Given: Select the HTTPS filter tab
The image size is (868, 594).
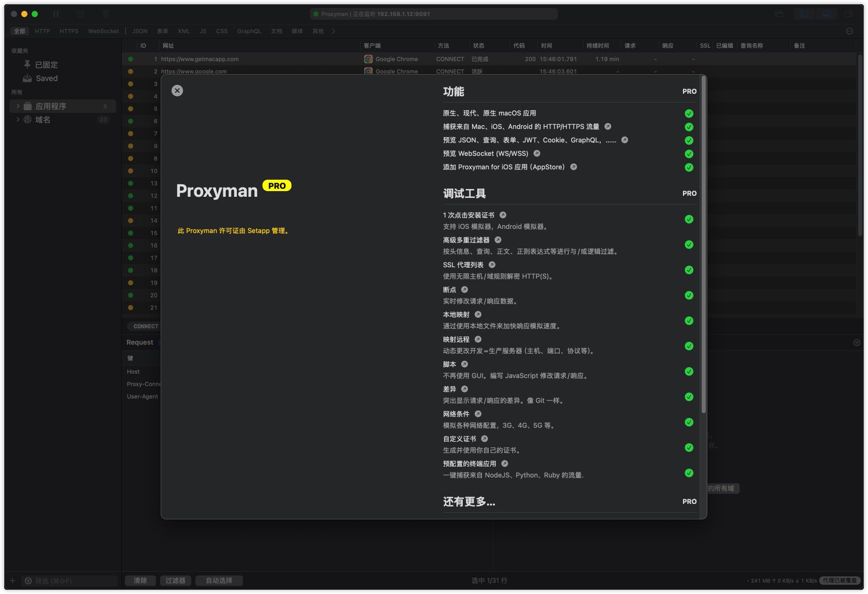Looking at the screenshot, I should pos(69,31).
